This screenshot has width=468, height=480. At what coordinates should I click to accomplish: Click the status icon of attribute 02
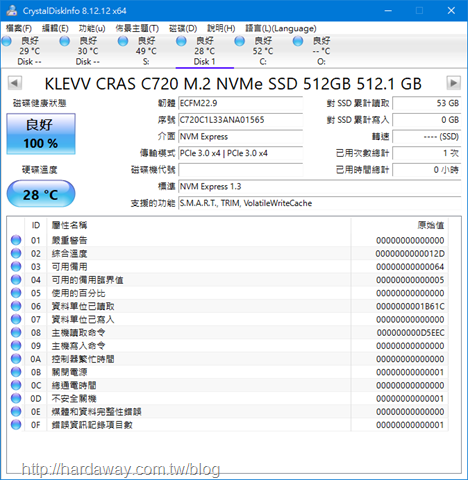[x=16, y=253]
